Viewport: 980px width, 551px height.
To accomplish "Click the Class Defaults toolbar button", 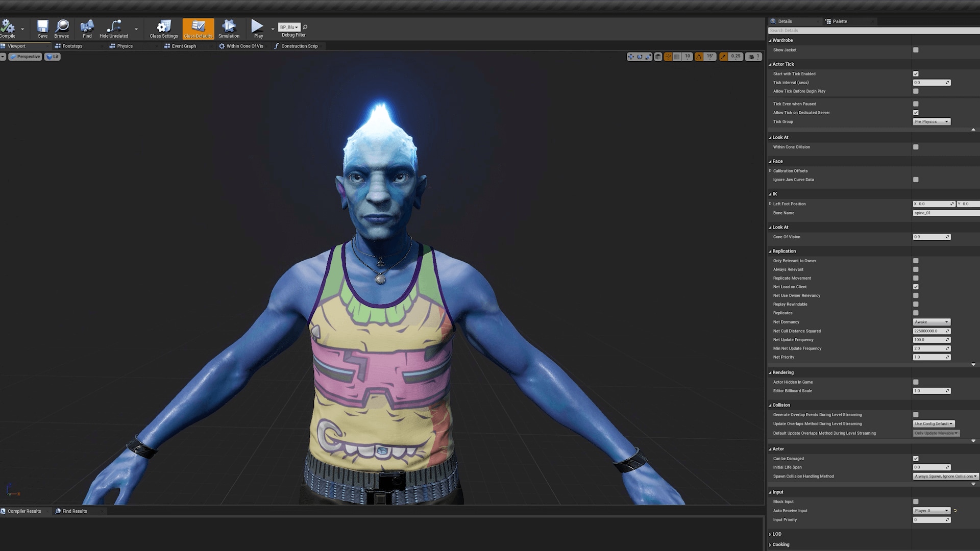I will [x=198, y=29].
